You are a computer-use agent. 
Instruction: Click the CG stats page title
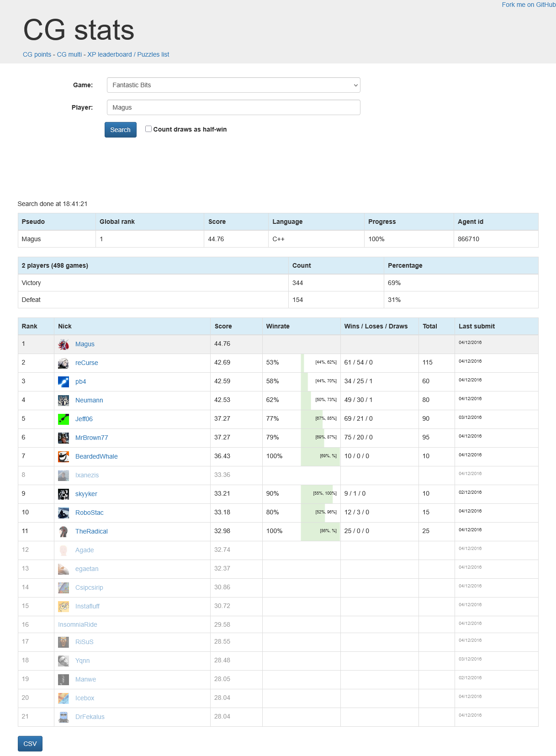click(x=79, y=30)
